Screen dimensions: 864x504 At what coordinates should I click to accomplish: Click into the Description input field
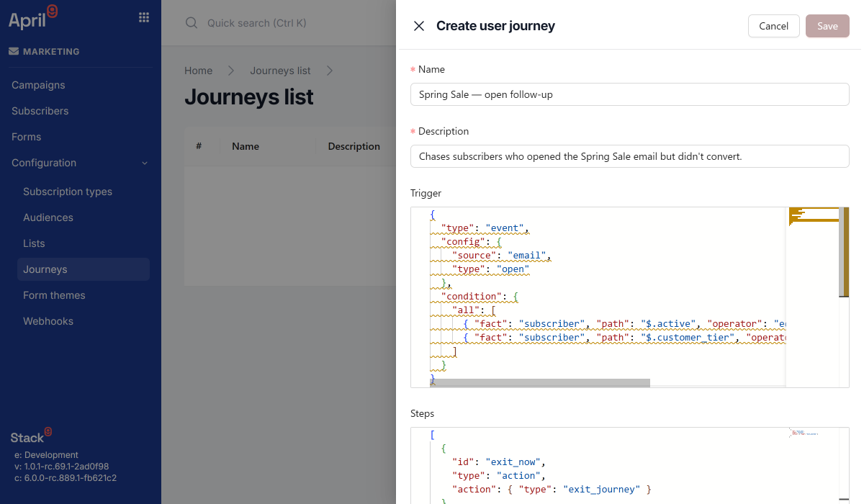point(630,156)
